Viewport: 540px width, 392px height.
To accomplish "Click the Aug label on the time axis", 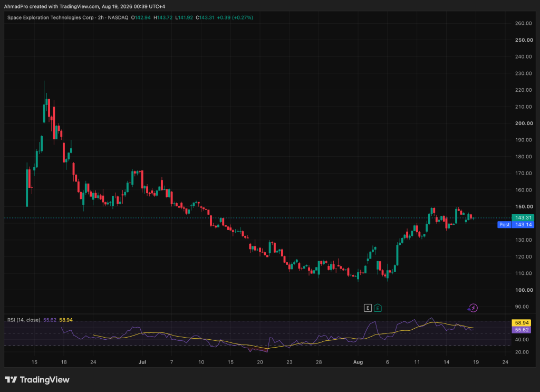I will click(358, 362).
